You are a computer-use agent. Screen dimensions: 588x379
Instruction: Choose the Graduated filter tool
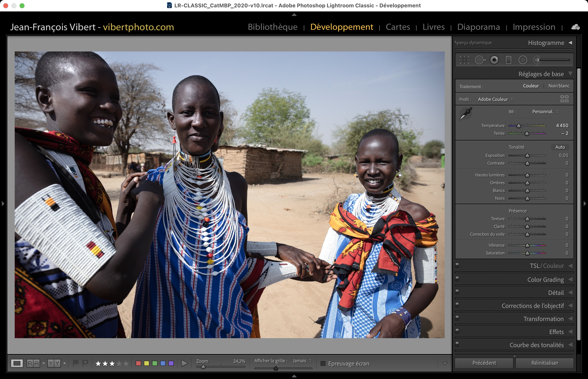(x=508, y=60)
